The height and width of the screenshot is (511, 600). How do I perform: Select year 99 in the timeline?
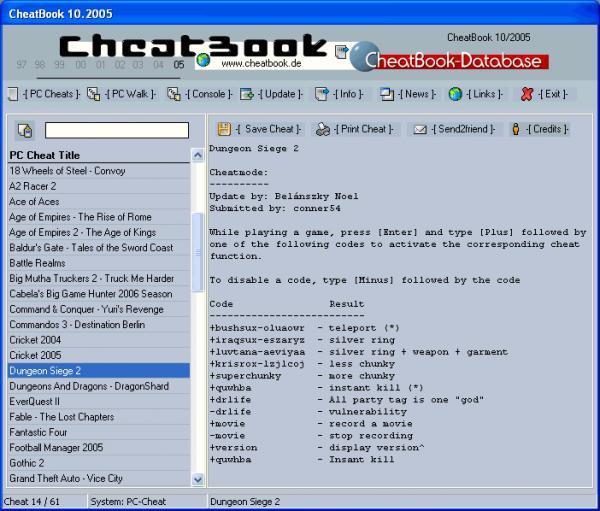(x=59, y=64)
